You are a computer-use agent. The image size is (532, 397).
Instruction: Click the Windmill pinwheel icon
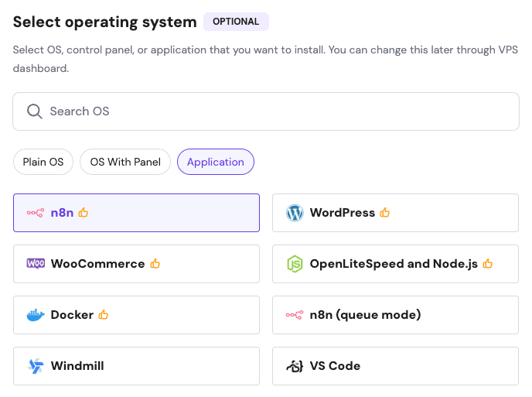(36, 366)
